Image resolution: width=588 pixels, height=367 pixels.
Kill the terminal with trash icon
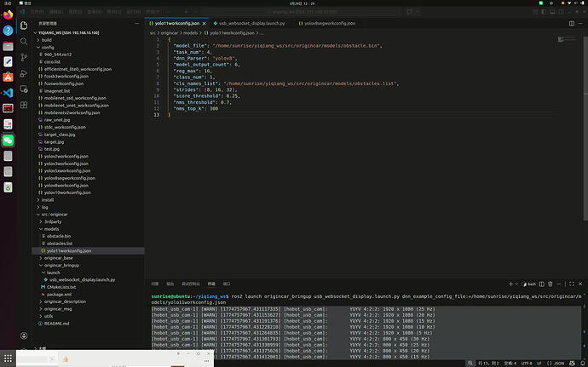(551, 284)
